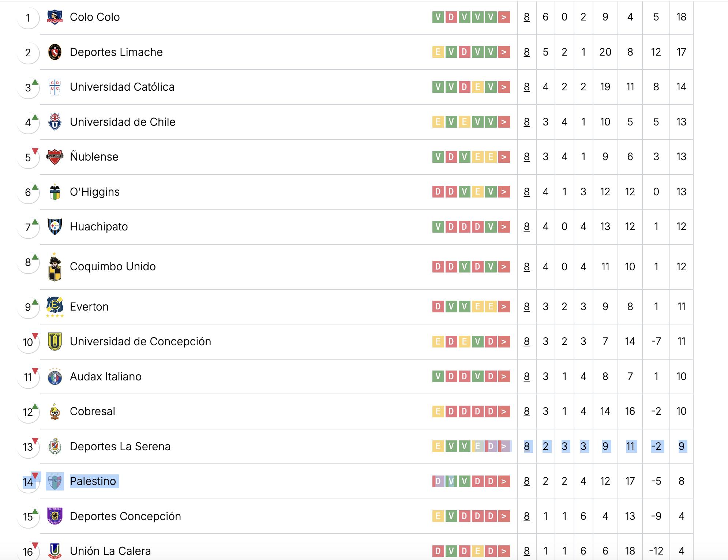
Task: Click Deportes Limache's yellow E draw badge
Action: [x=438, y=52]
